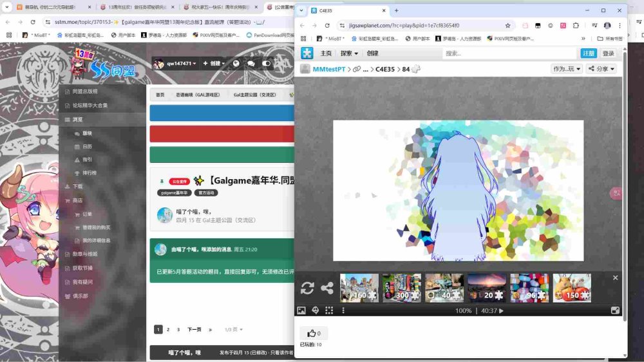Open notifications globe icon in SS同盟 header
The width and height of the screenshot is (644, 362).
[236, 63]
